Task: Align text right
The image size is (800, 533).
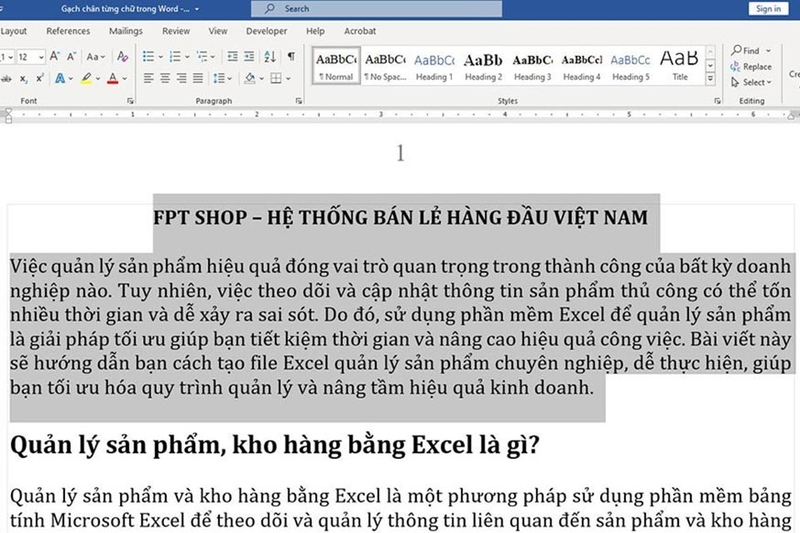Action: click(x=182, y=78)
